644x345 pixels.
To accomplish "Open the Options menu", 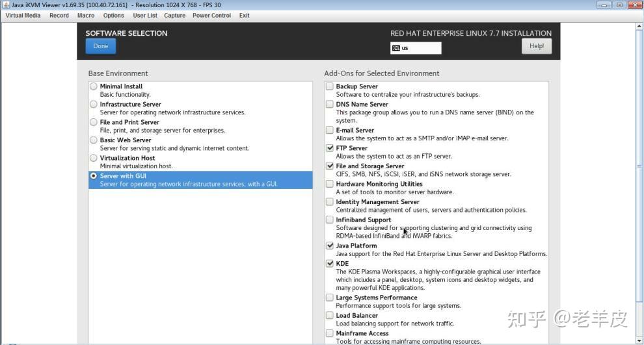I will pos(114,15).
